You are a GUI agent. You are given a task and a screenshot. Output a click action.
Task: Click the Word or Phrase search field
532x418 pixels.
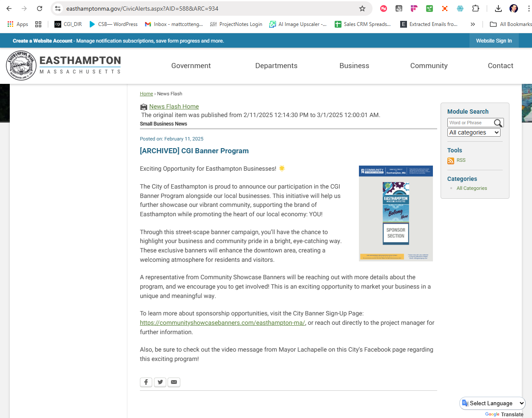point(470,123)
